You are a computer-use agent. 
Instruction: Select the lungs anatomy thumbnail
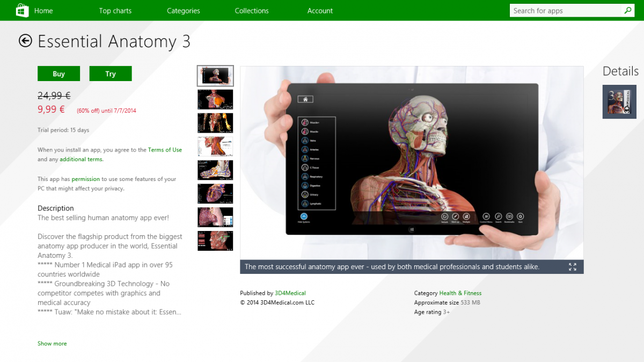[215, 218]
